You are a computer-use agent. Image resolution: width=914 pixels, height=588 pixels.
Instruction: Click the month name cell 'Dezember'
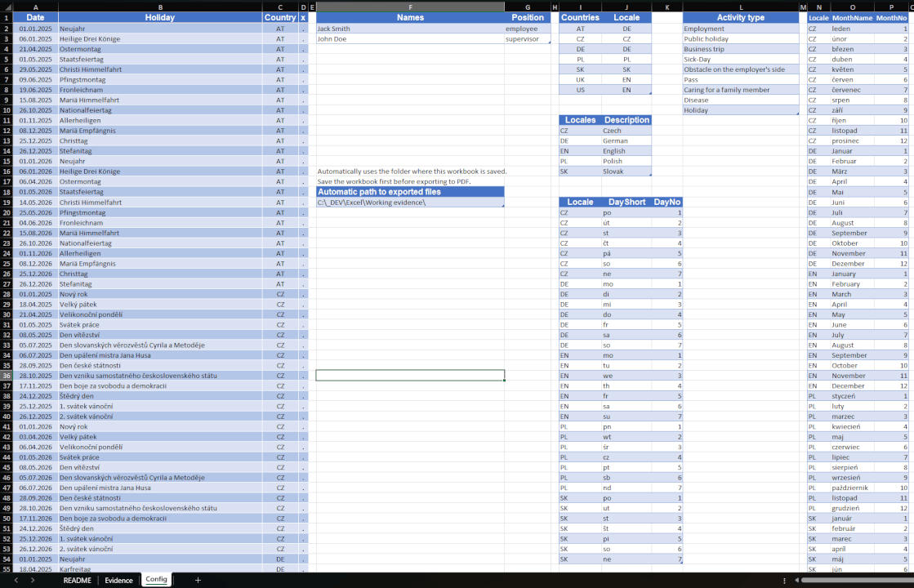point(853,264)
